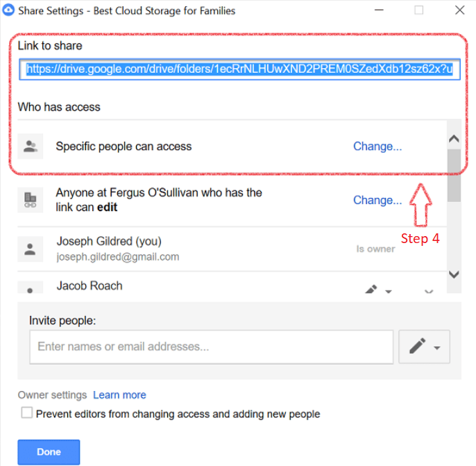The width and height of the screenshot is (476, 466).
Task: Click the Google Drive cloud logo
Action: (8, 10)
